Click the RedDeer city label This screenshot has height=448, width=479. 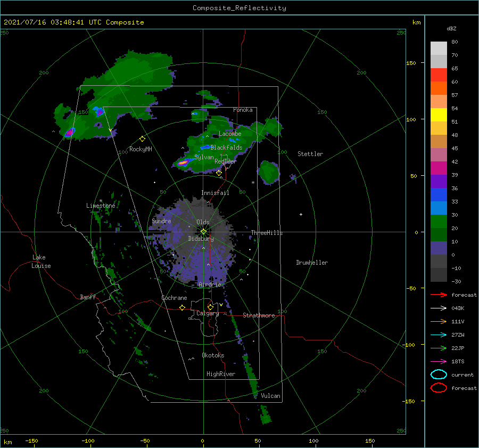[226, 161]
